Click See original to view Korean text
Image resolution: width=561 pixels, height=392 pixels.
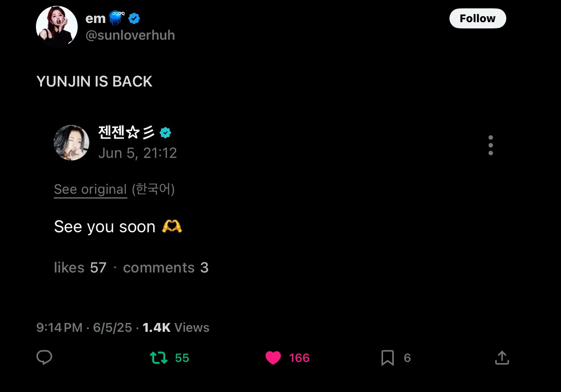[x=90, y=189]
